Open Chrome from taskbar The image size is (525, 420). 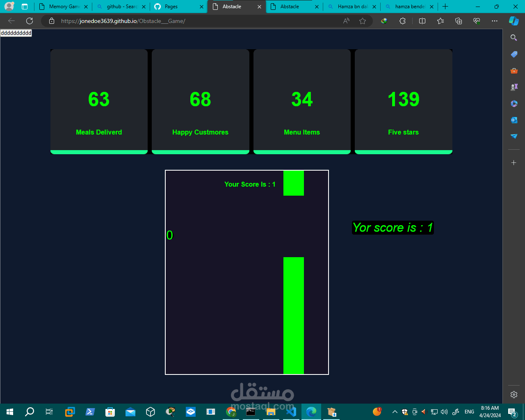pyautogui.click(x=231, y=412)
